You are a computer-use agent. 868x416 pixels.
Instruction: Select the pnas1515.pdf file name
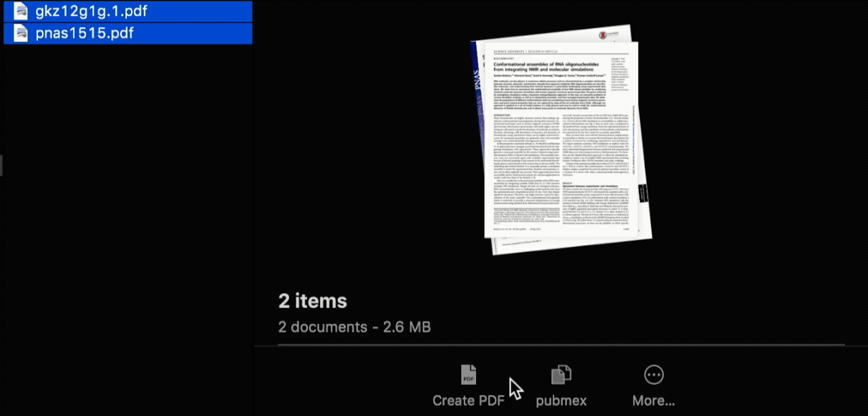pyautogui.click(x=84, y=33)
